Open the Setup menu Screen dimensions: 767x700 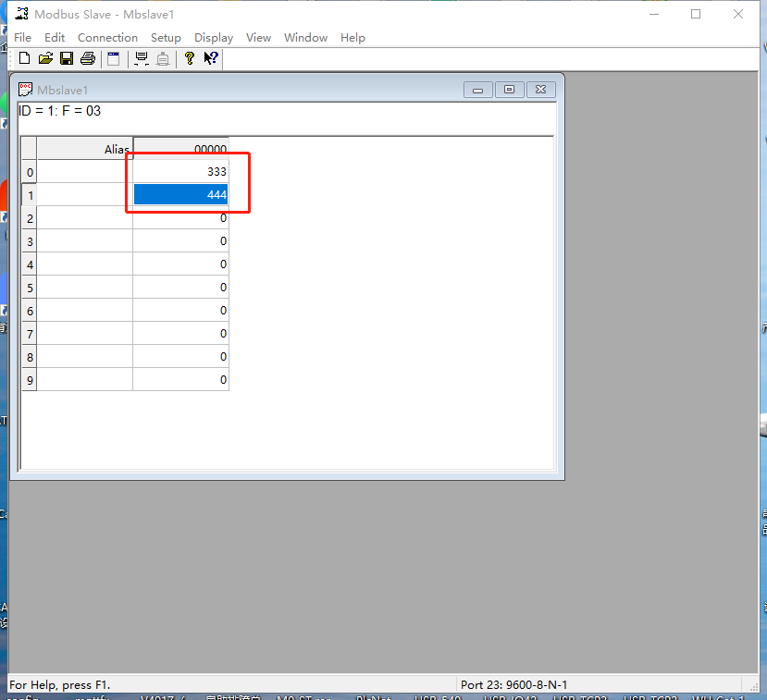tap(166, 38)
